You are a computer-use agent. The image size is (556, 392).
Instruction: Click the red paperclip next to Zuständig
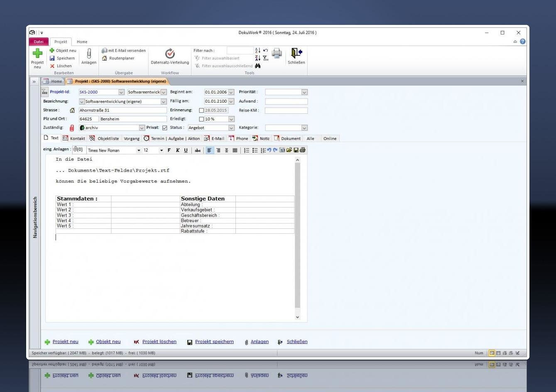tap(72, 128)
